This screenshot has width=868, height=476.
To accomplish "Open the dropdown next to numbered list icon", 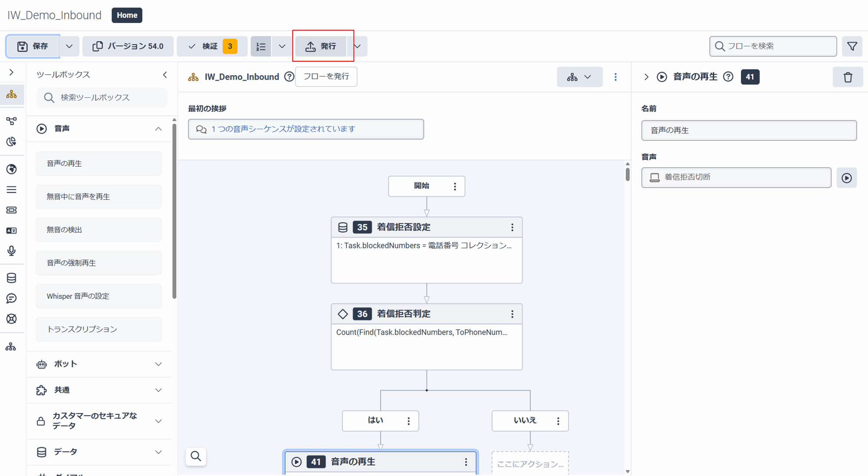I will pyautogui.click(x=282, y=46).
